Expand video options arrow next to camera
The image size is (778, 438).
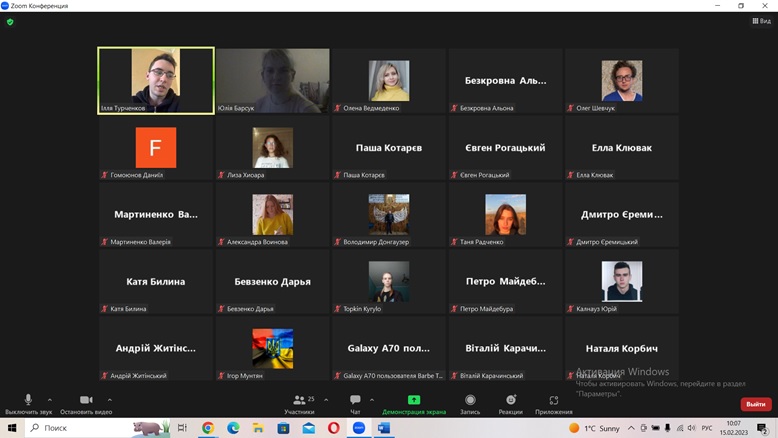click(x=110, y=400)
